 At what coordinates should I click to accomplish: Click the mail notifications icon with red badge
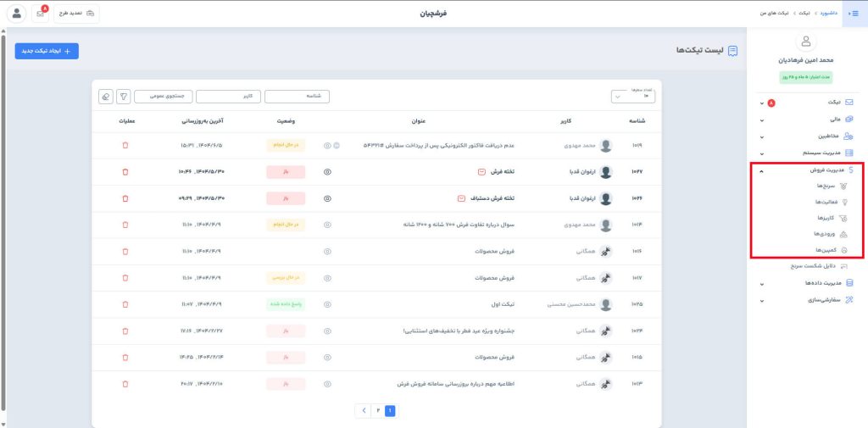pos(42,14)
